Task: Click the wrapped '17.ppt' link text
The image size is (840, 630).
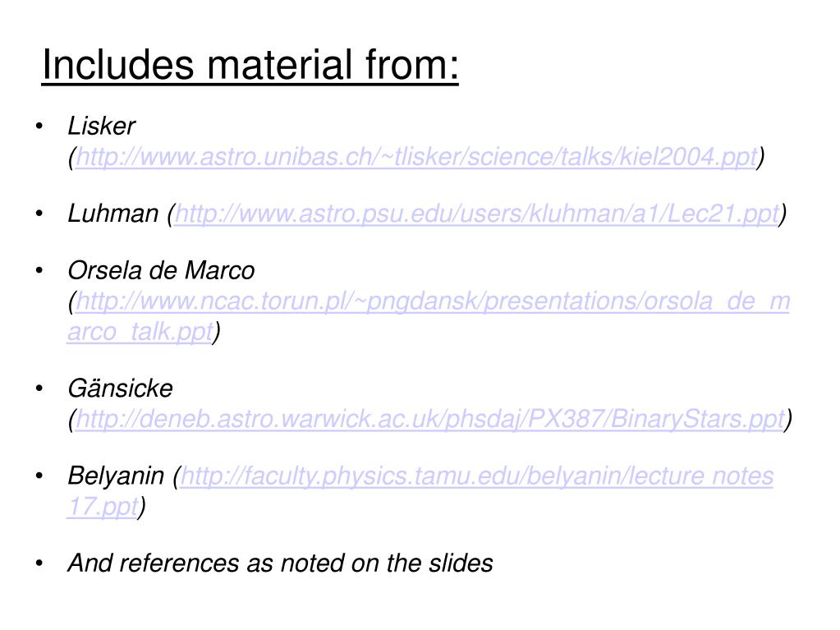Action: [103, 507]
